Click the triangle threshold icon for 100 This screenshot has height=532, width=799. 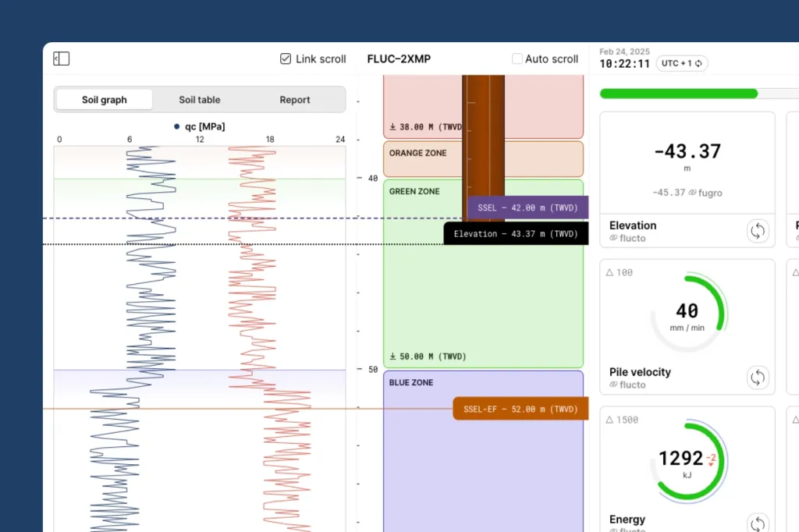click(x=610, y=272)
